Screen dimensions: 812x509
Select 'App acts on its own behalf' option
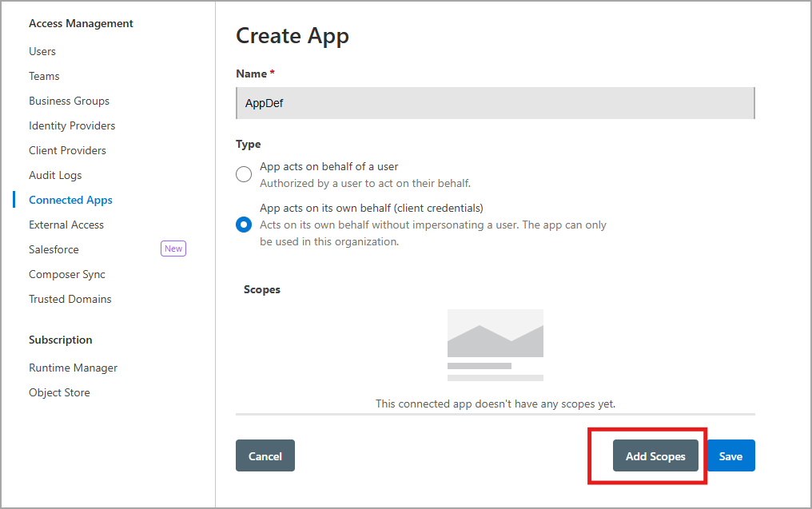[244, 225]
